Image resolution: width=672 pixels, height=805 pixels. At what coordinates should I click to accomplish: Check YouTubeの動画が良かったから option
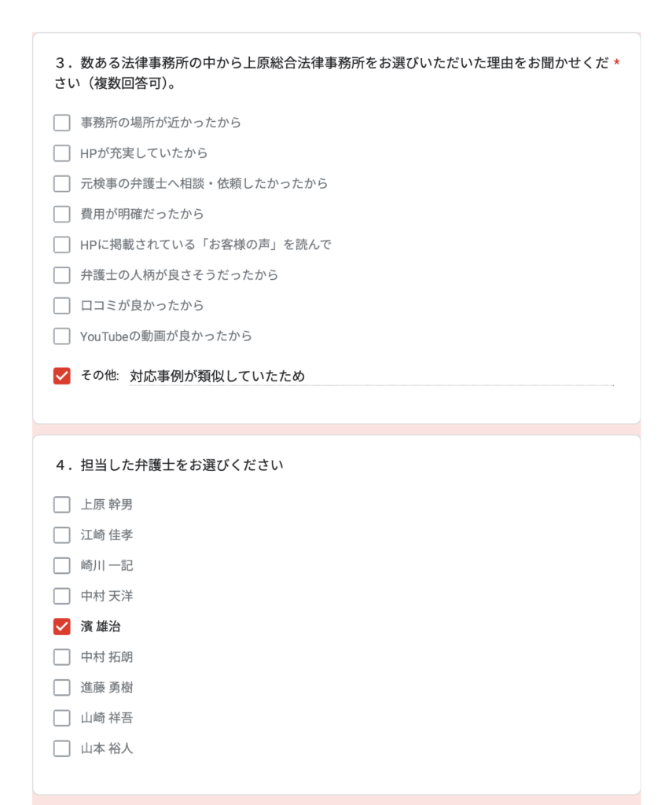tap(62, 336)
